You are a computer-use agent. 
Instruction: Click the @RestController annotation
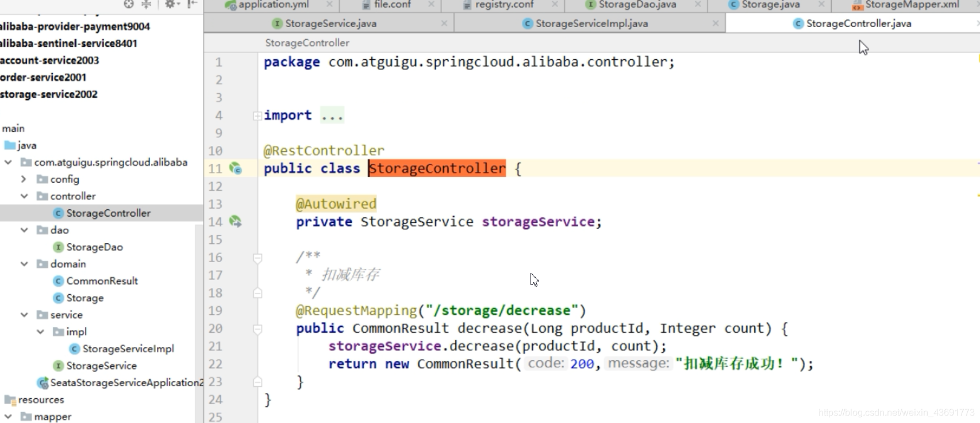click(x=324, y=151)
